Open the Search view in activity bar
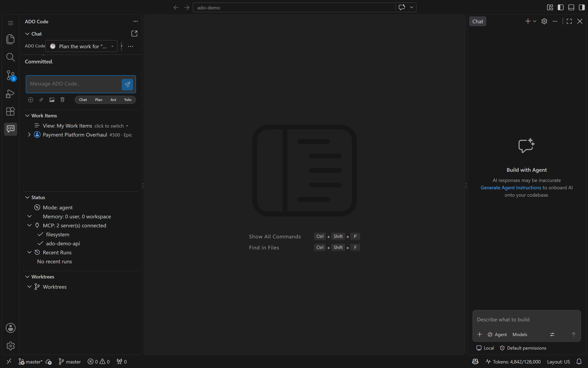The height and width of the screenshot is (368, 588). 10,57
